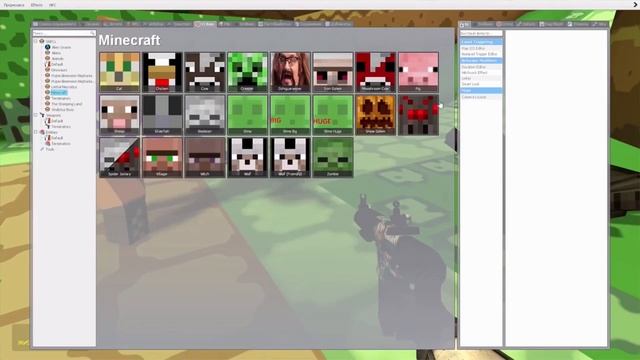640x360 pixels.
Task: Collapse the NPCs tree node
Action: [x=36, y=41]
